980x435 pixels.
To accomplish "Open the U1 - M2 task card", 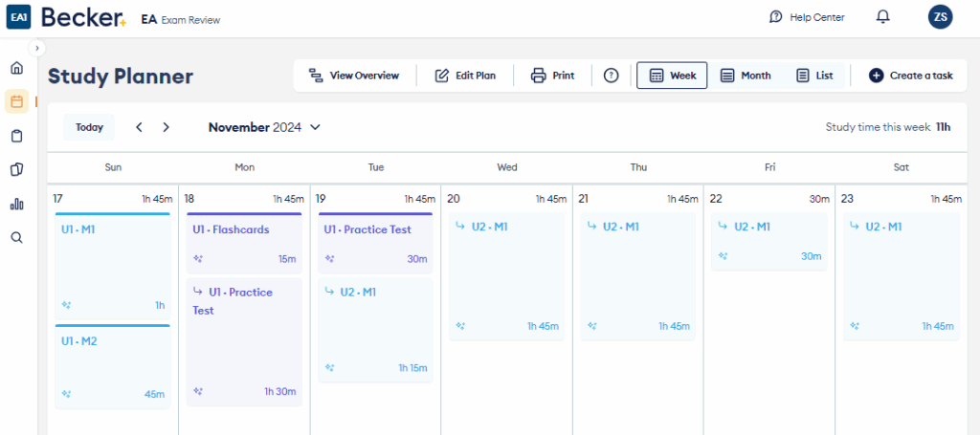I will (x=113, y=367).
